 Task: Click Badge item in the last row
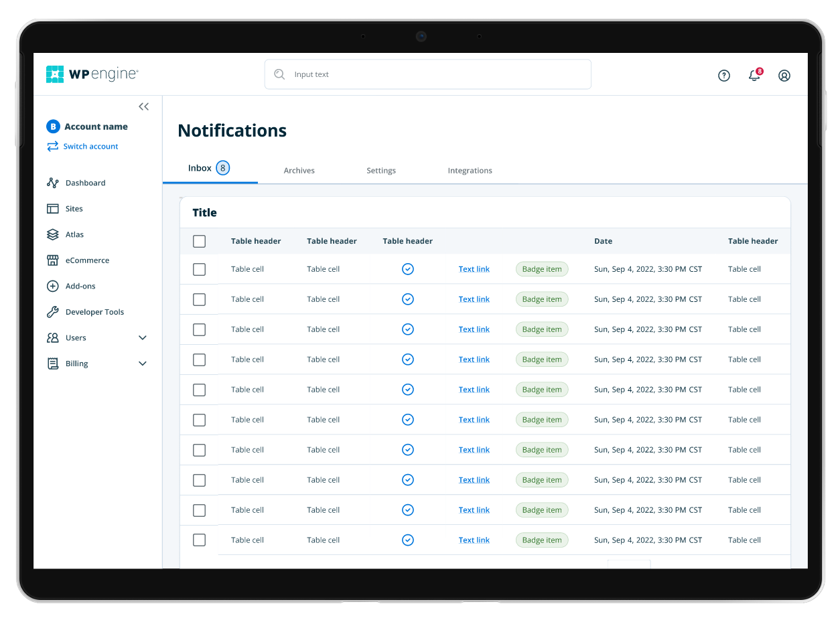542,540
